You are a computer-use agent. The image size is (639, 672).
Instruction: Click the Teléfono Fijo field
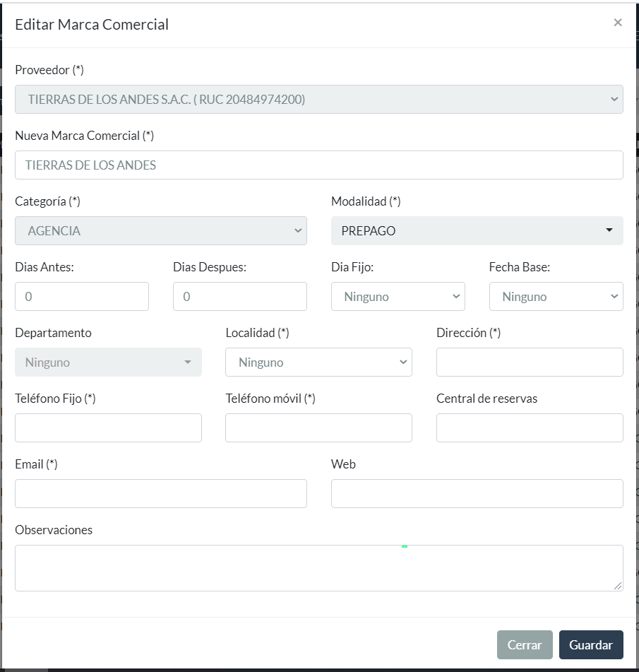[x=108, y=428]
